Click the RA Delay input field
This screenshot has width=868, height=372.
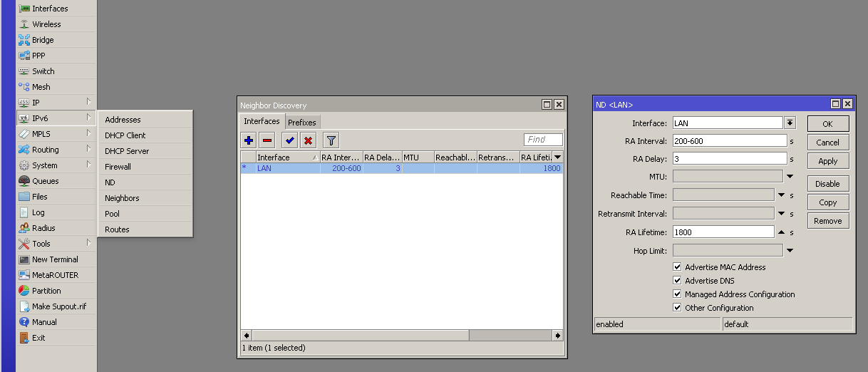[728, 159]
